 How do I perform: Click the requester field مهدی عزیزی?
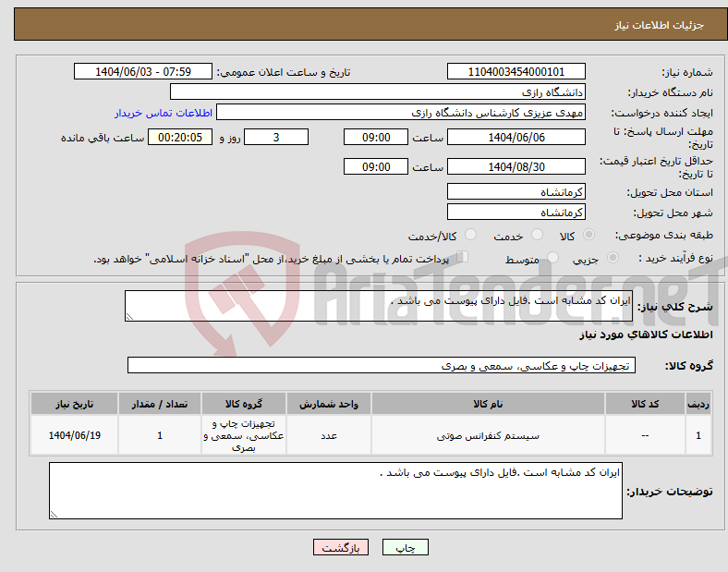[401, 113]
